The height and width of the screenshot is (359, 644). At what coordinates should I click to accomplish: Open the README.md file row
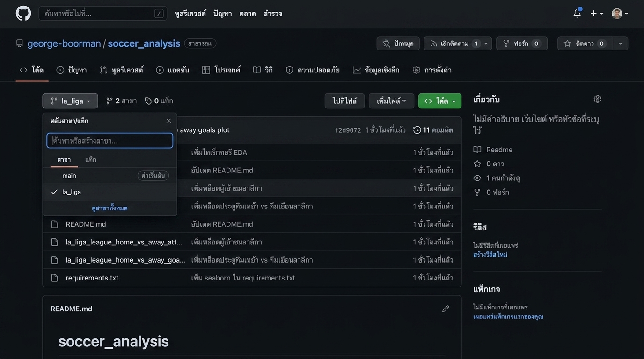(x=86, y=224)
